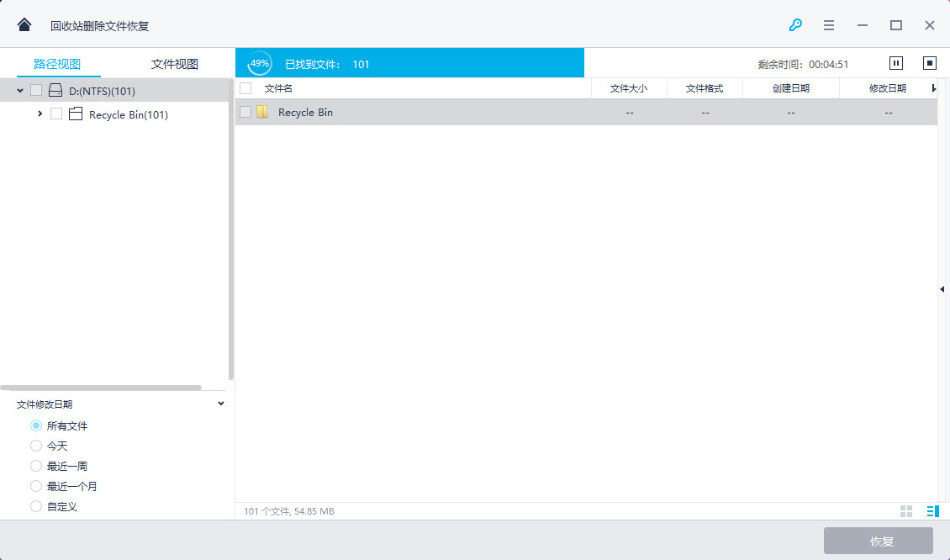
Task: Check the D:(NTFS) drive checkbox
Action: pos(36,91)
